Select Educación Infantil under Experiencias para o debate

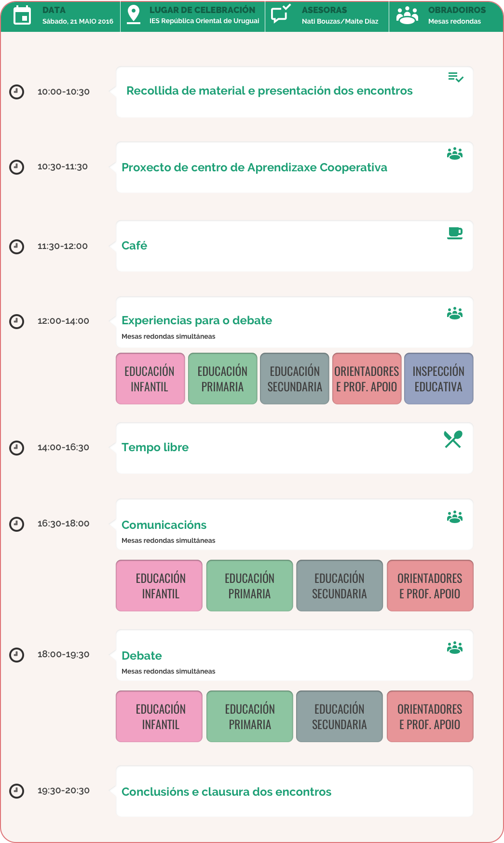click(150, 379)
